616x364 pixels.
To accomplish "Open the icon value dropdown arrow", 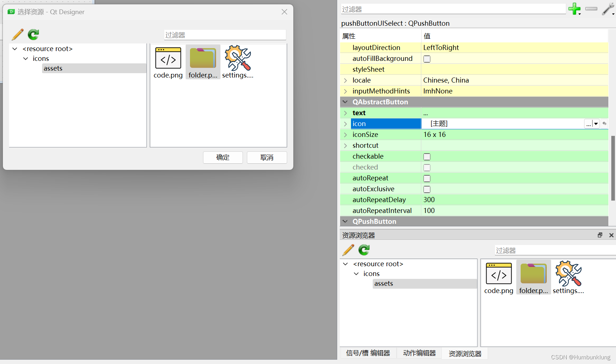I will click(x=596, y=124).
